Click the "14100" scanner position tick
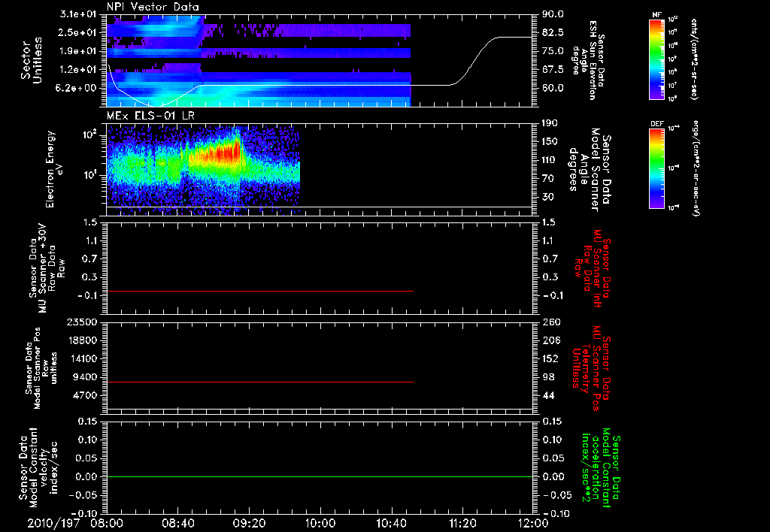This screenshot has width=770, height=532. tap(82, 358)
